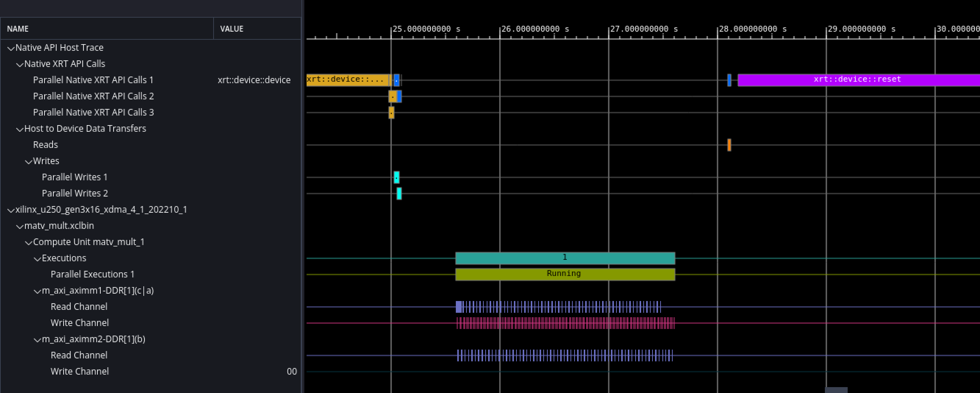Collapse Host to Device Data Transfers group

coord(20,130)
